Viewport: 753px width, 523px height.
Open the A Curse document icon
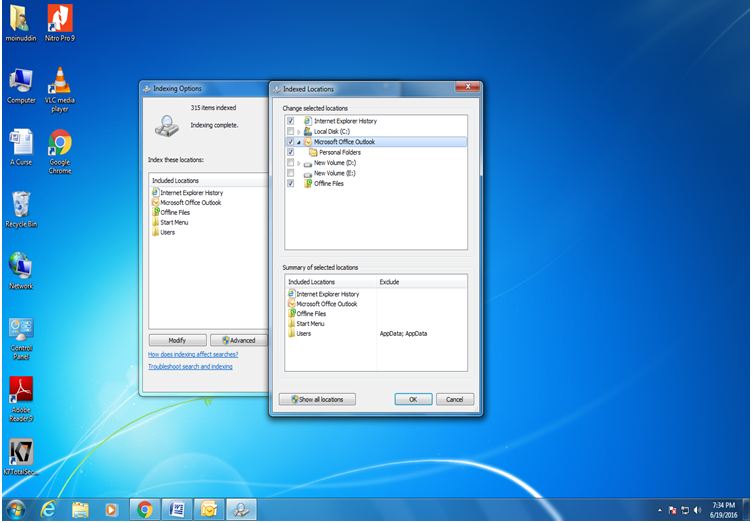(21, 147)
